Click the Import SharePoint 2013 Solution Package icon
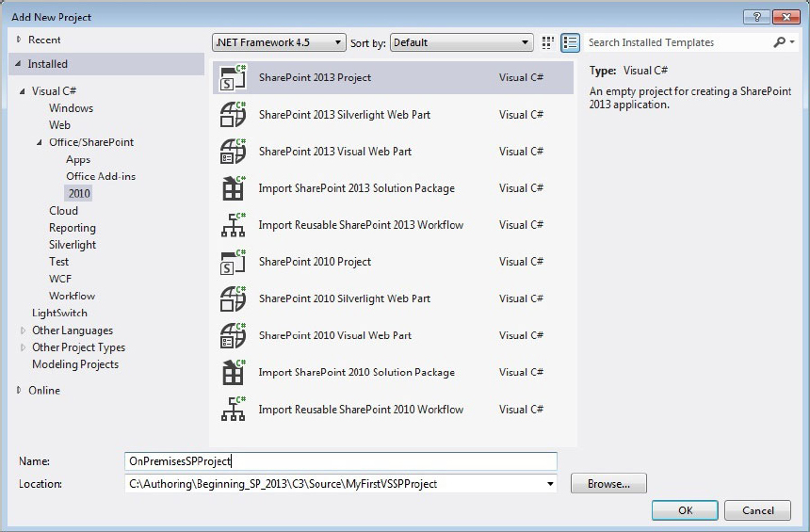 (233, 188)
